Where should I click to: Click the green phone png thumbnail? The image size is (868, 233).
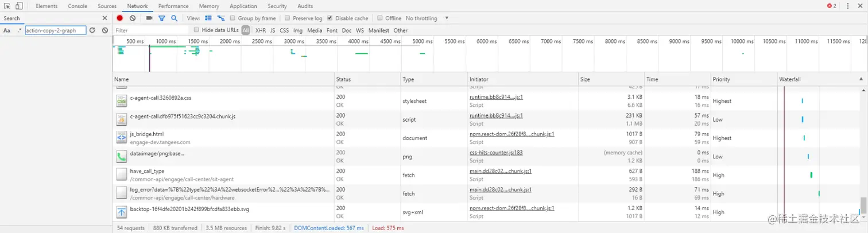pos(122,157)
